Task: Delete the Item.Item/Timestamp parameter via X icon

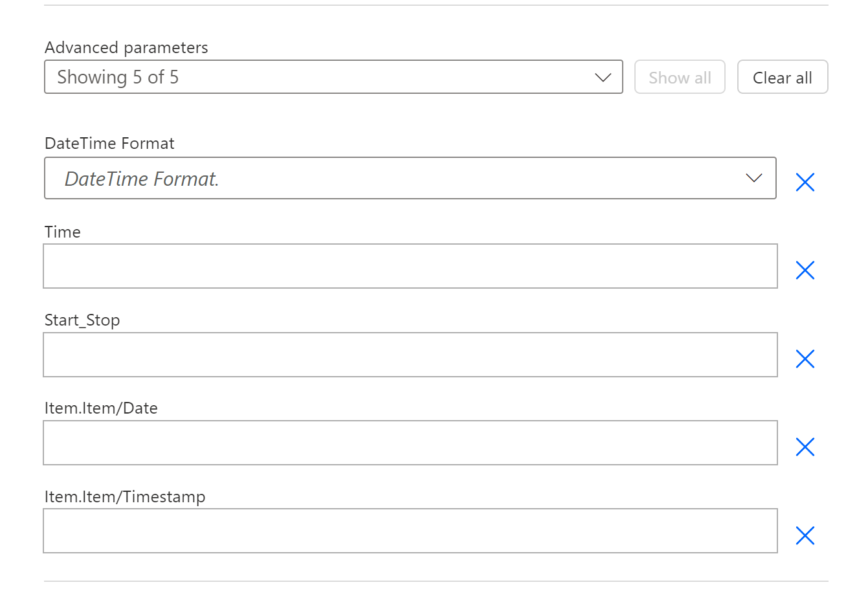Action: (x=805, y=535)
